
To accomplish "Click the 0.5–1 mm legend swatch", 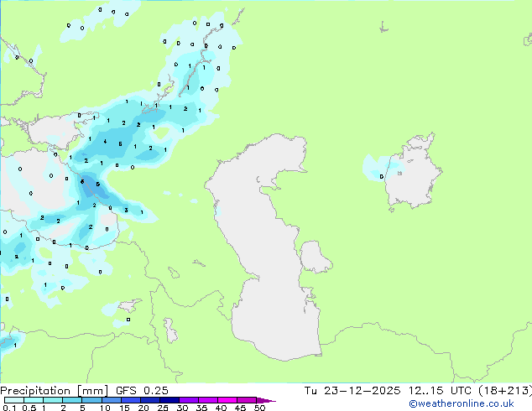I will coord(34,400).
